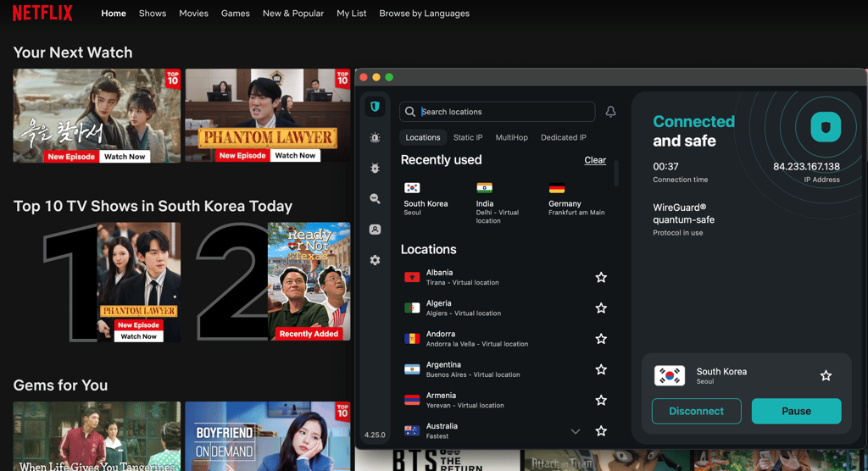Switch to the Dedicated IP tab

pos(563,137)
